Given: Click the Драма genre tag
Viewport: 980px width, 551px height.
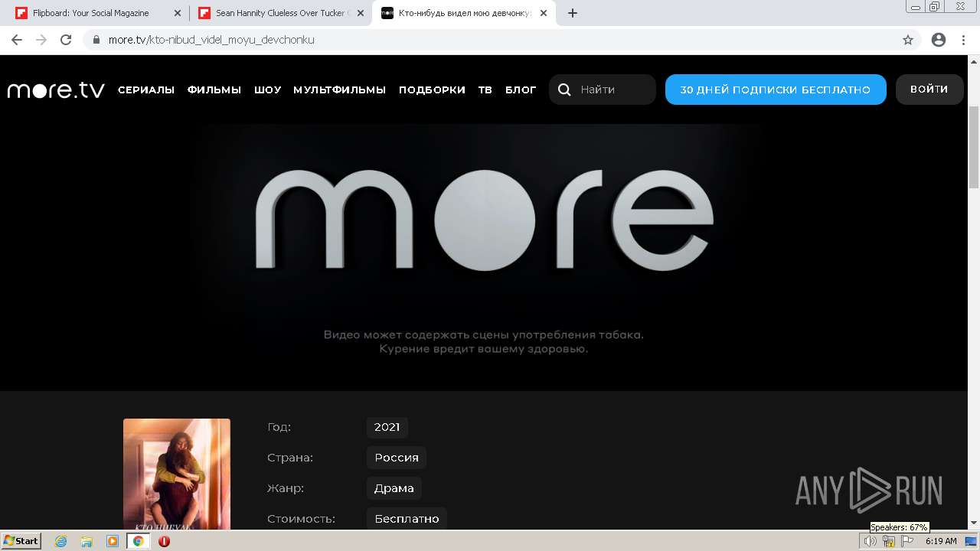Looking at the screenshot, I should tap(394, 488).
